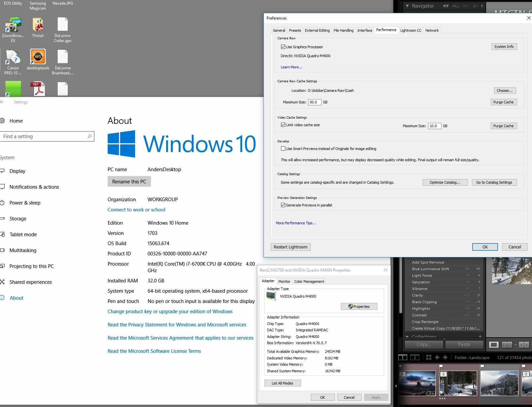The image size is (532, 407).
Task: Open DeLorme Cedar.gpx file icon
Action: 62,29
